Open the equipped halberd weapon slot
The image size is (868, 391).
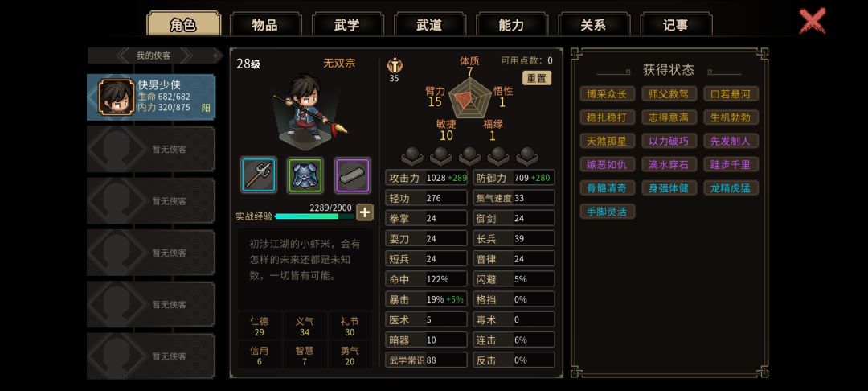[259, 175]
